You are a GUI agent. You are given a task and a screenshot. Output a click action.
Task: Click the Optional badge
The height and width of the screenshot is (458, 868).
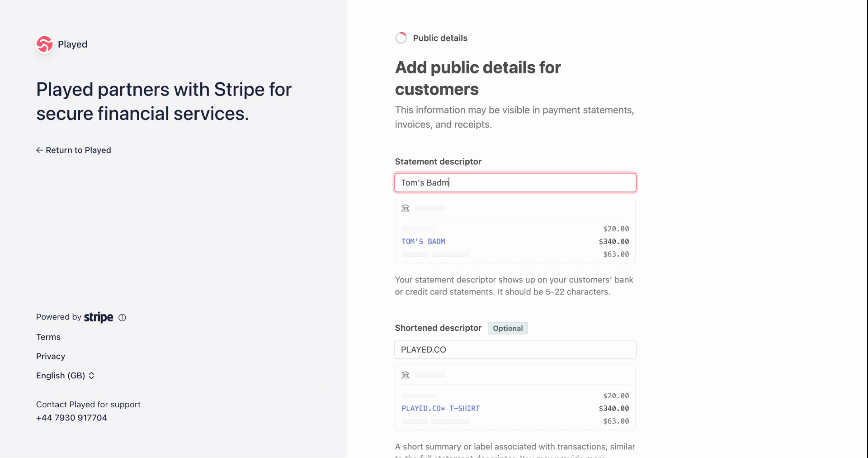tap(508, 329)
